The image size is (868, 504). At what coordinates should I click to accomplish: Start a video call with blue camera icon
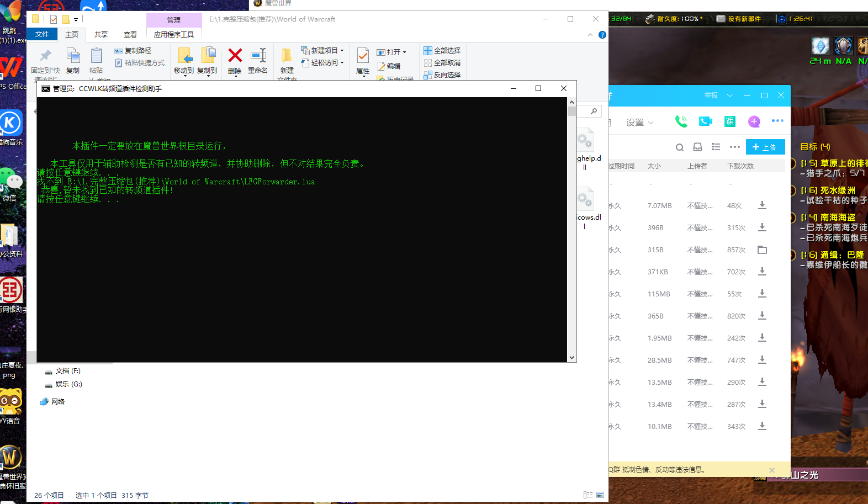[705, 121]
